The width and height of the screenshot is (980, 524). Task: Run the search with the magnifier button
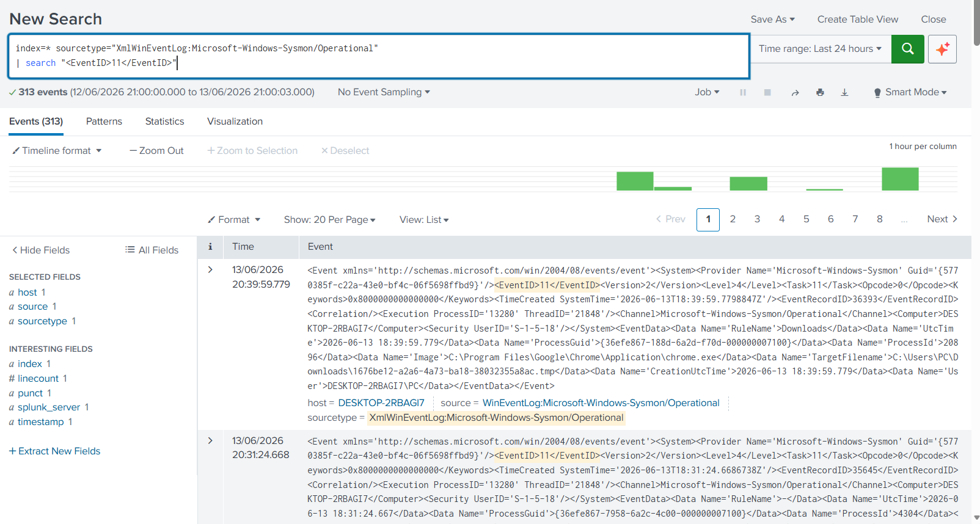click(x=907, y=49)
